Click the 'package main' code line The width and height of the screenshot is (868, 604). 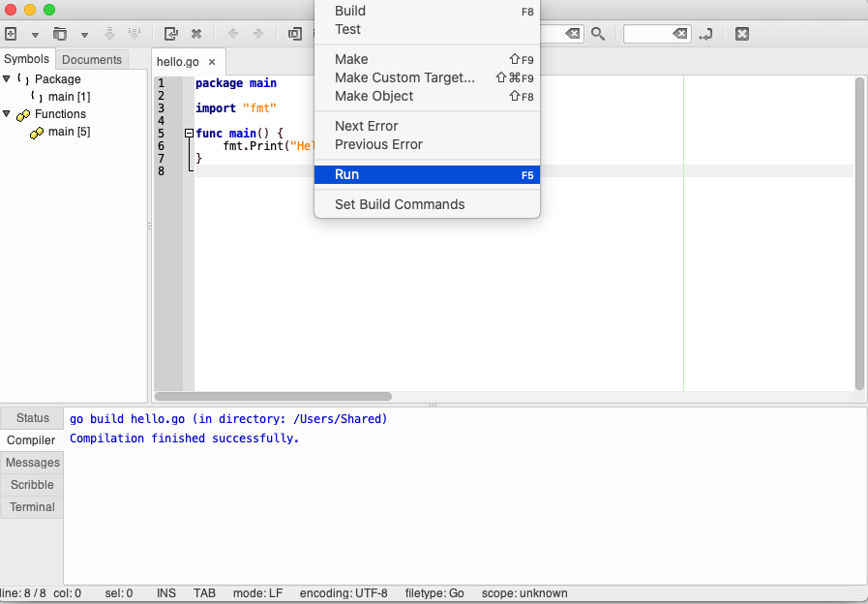click(x=236, y=83)
